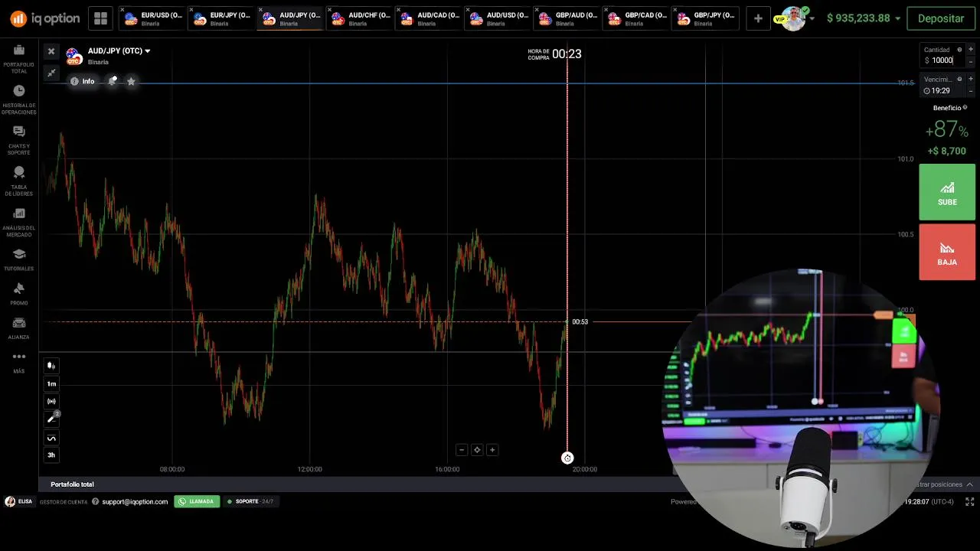Zoom out chart with minus button
Screen dimensions: 980x551
(462, 450)
